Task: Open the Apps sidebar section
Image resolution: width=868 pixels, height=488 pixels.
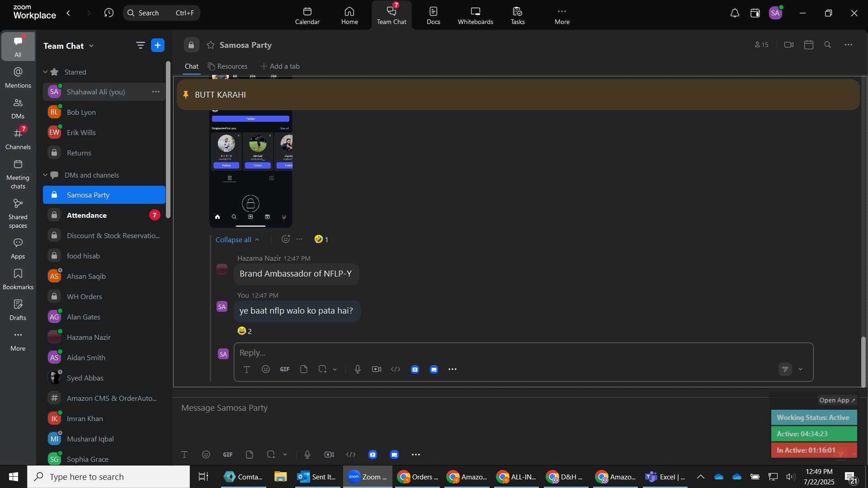Action: pyautogui.click(x=18, y=249)
